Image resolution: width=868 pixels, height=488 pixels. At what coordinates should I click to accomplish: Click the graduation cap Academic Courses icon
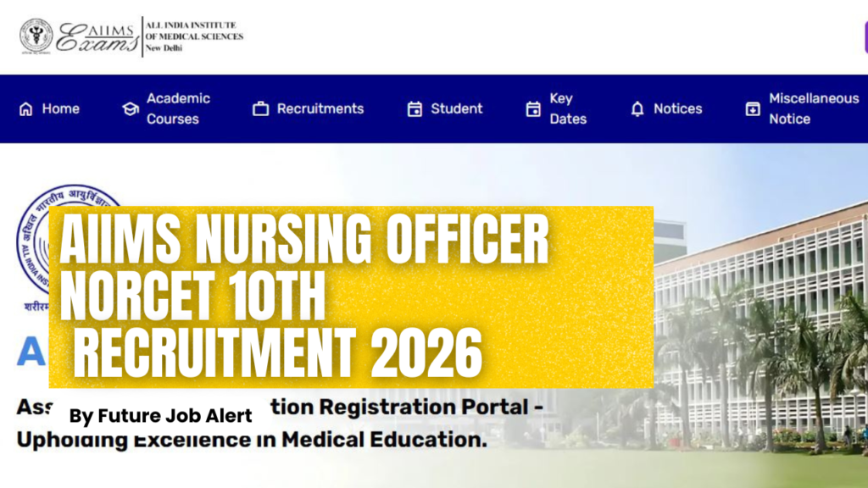point(131,109)
